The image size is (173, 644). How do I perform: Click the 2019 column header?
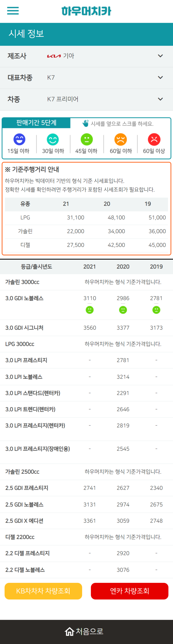[x=156, y=267]
